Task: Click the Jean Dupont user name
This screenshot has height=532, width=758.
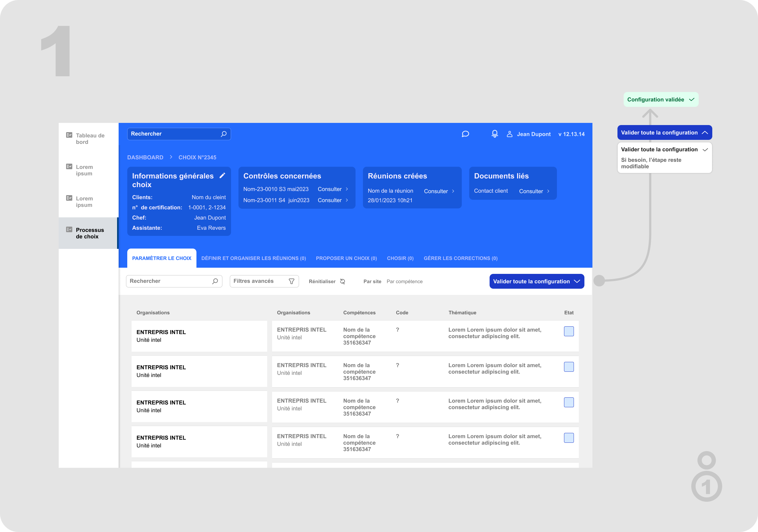Action: pos(533,134)
